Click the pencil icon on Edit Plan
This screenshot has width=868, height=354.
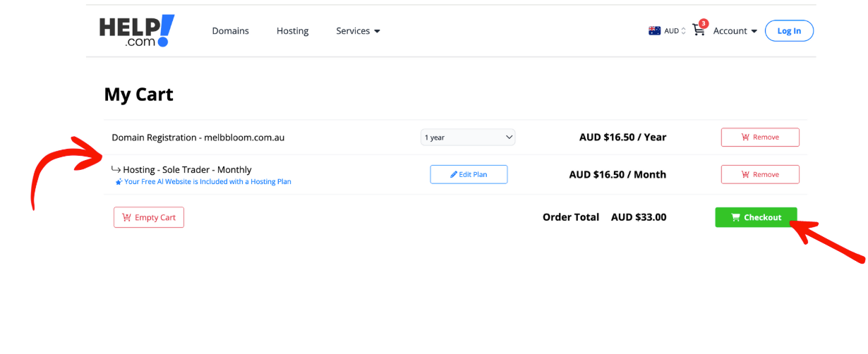(454, 175)
